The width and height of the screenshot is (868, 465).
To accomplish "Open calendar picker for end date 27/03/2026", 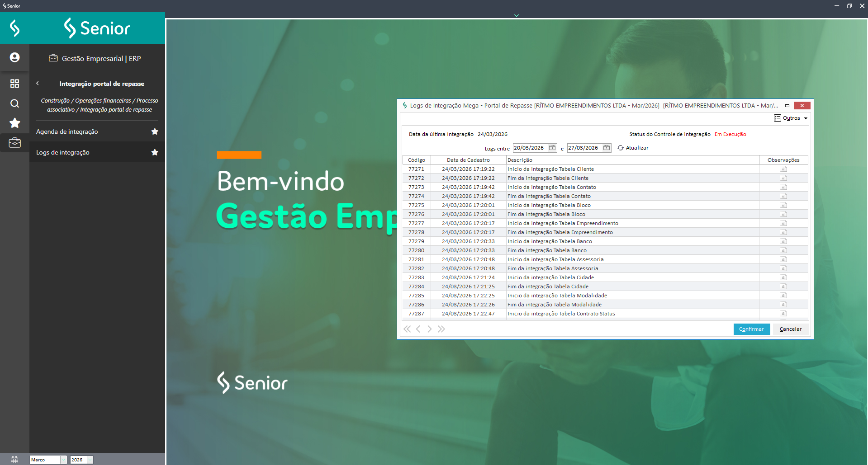I will 607,148.
